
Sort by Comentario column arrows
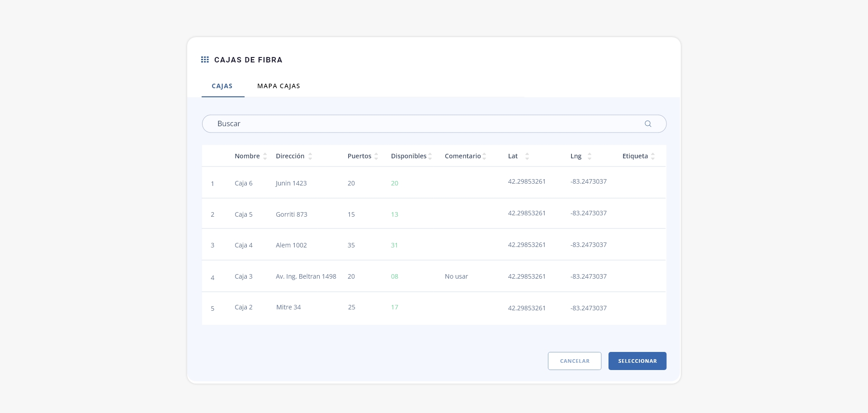coord(484,157)
